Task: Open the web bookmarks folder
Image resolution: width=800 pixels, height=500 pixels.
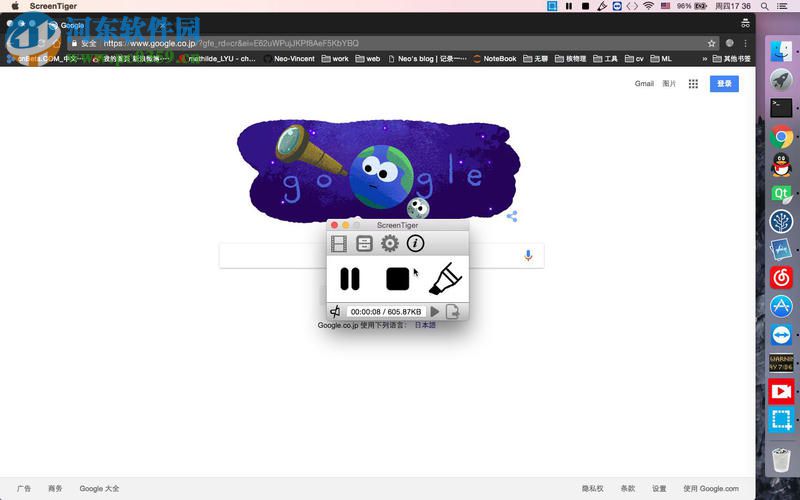Action: pyautogui.click(x=368, y=59)
